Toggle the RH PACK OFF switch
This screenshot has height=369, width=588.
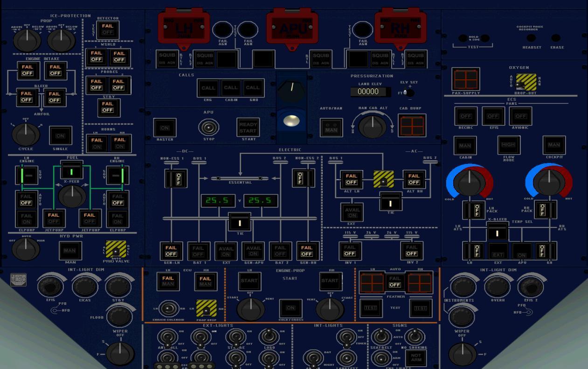click(x=546, y=210)
